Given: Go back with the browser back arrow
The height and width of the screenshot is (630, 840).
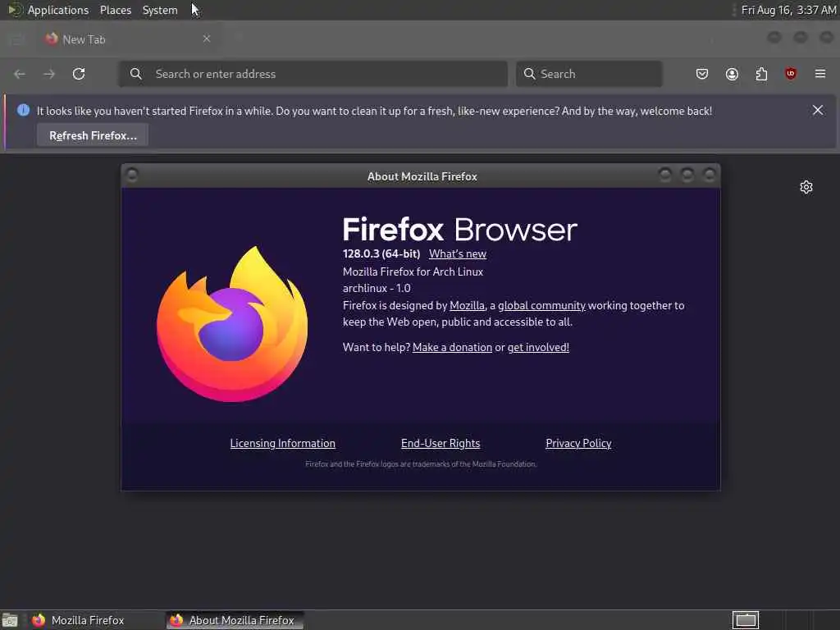Looking at the screenshot, I should click(x=20, y=74).
